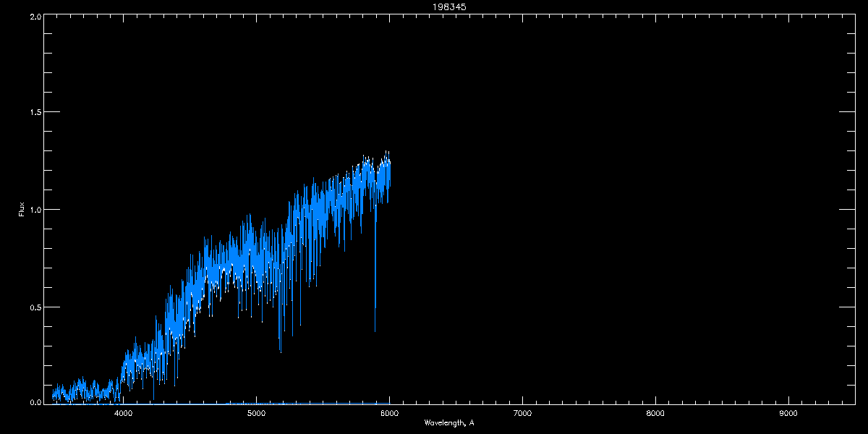The height and width of the screenshot is (434, 868).
Task: Click the 7000 x-axis tick label
Action: [522, 413]
